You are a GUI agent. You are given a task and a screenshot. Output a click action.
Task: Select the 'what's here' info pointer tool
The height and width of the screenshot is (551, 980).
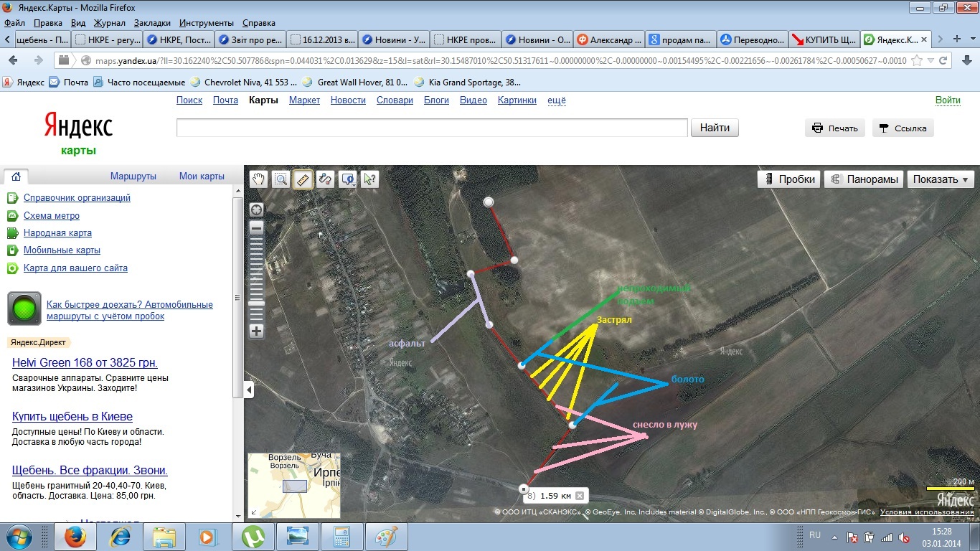coord(370,179)
